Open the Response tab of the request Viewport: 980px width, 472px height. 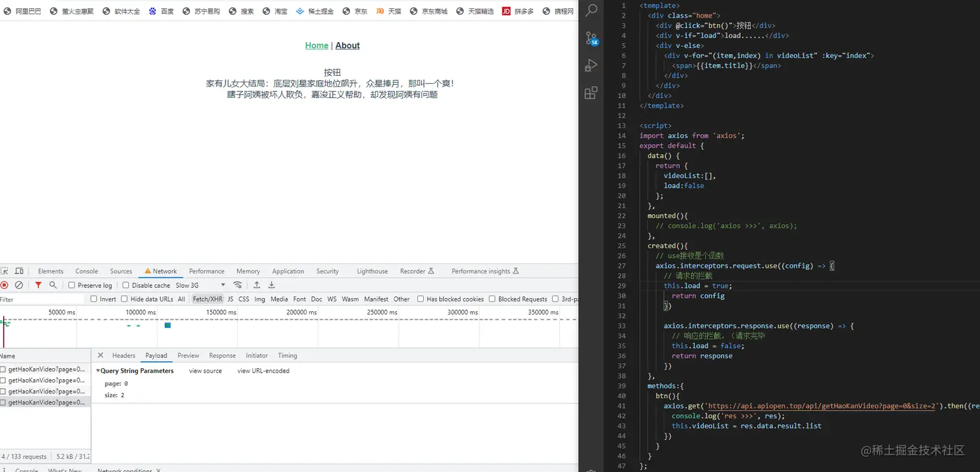222,355
